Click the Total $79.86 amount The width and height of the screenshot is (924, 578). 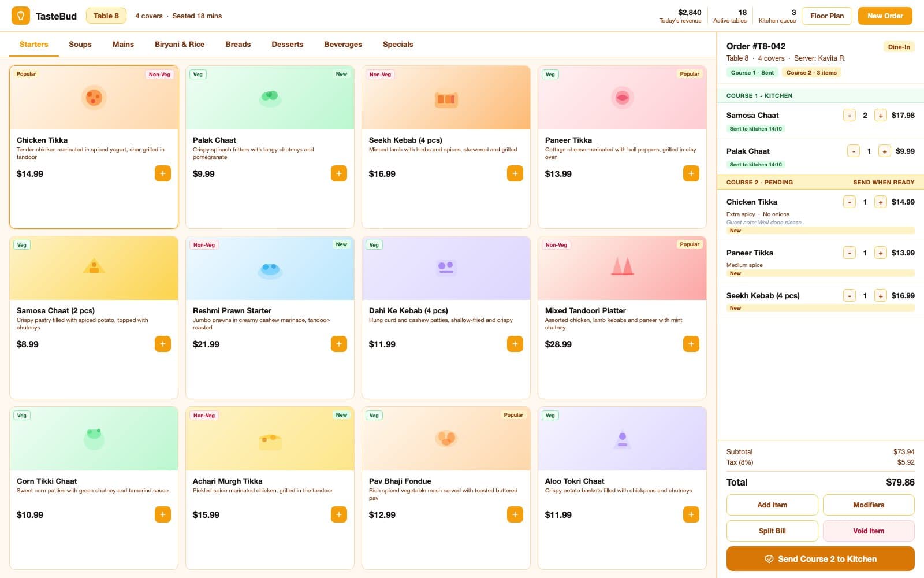(x=900, y=482)
